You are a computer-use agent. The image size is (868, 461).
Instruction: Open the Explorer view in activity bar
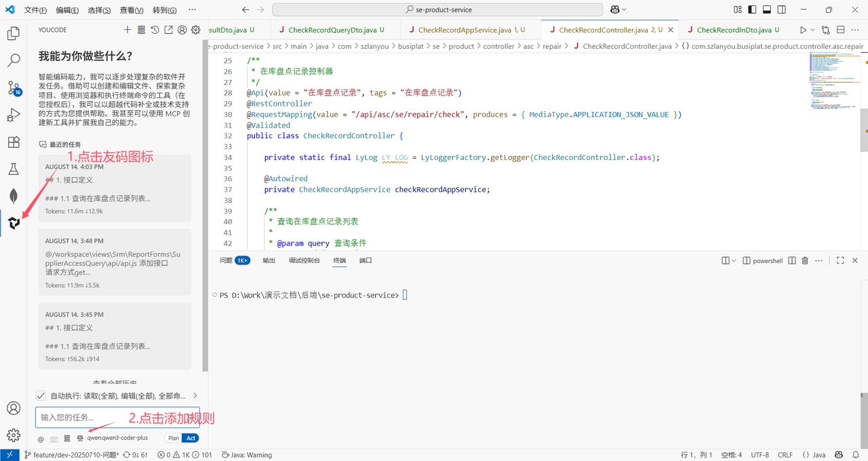[x=14, y=33]
